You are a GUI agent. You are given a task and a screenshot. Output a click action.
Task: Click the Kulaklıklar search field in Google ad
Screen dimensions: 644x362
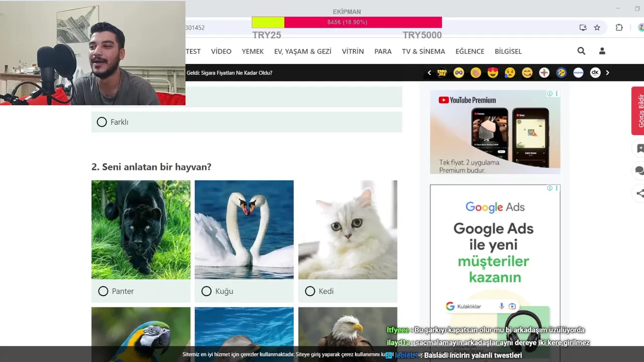[482, 306]
